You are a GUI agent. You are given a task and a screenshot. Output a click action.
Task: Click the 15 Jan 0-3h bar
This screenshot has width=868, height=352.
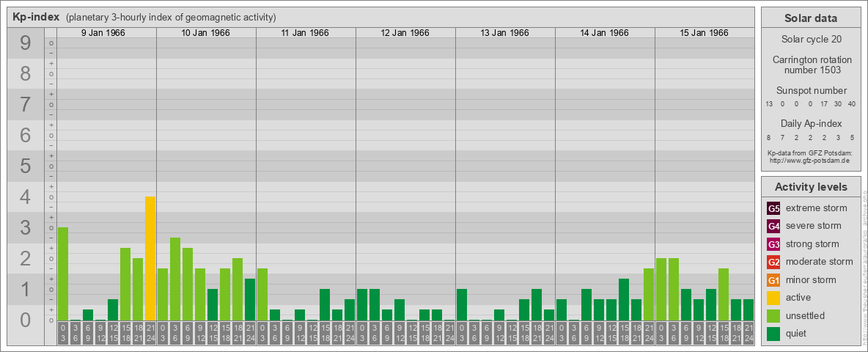pos(661,290)
